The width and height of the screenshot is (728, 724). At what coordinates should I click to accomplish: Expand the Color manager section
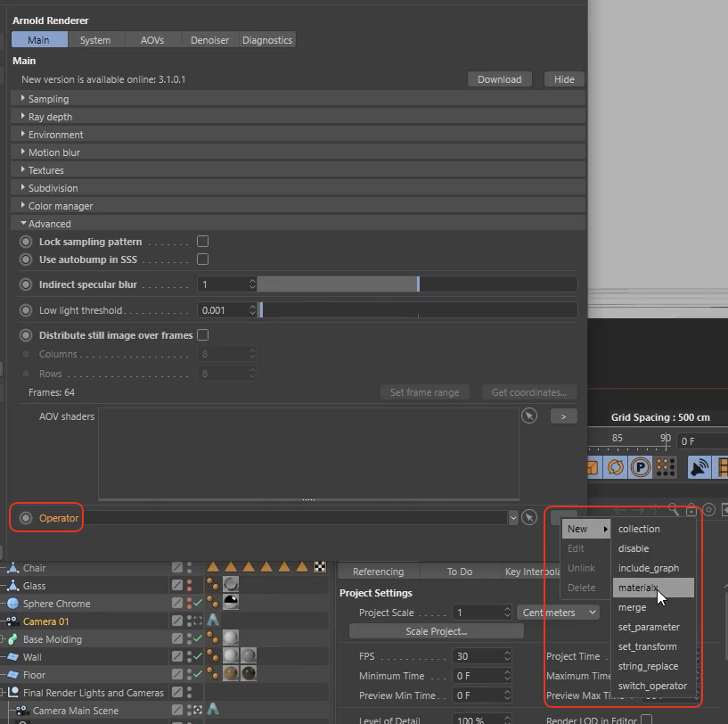click(298, 205)
